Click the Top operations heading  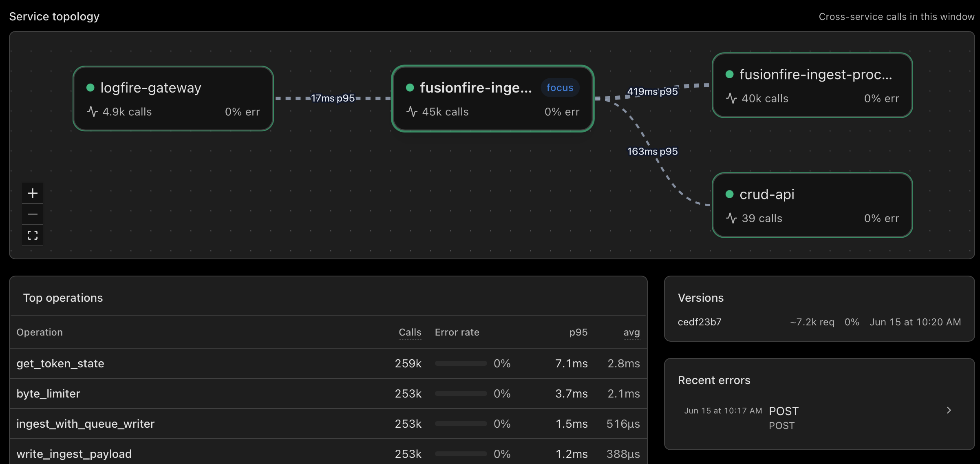point(63,298)
